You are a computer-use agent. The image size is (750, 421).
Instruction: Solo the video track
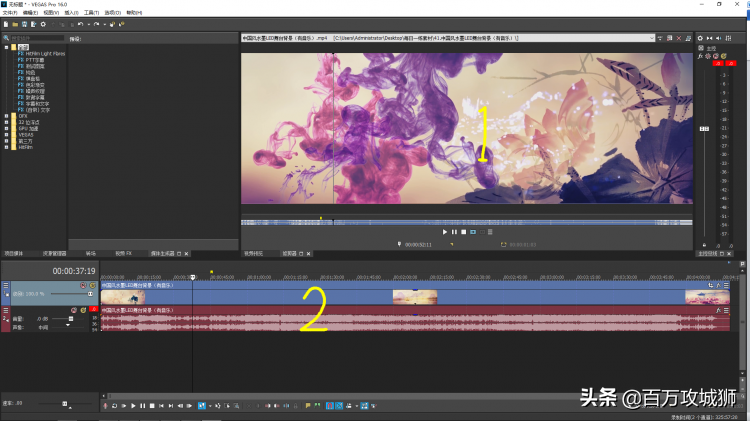[x=92, y=284]
